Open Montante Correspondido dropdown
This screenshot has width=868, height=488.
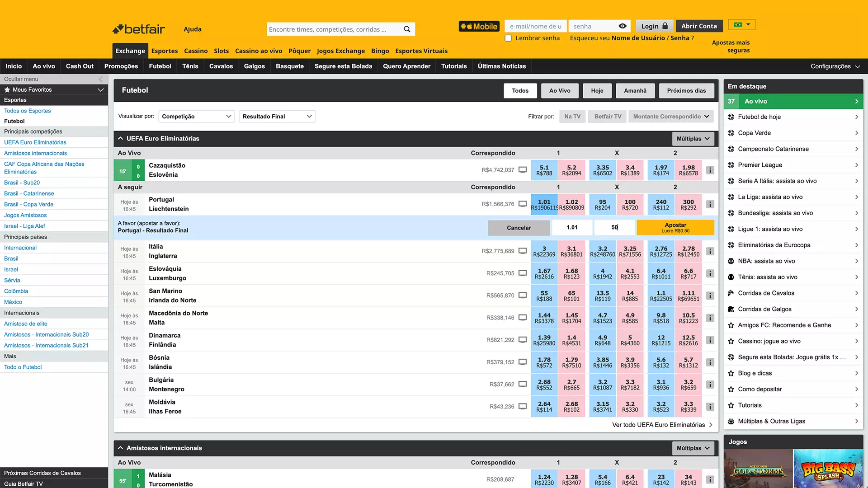[671, 117]
